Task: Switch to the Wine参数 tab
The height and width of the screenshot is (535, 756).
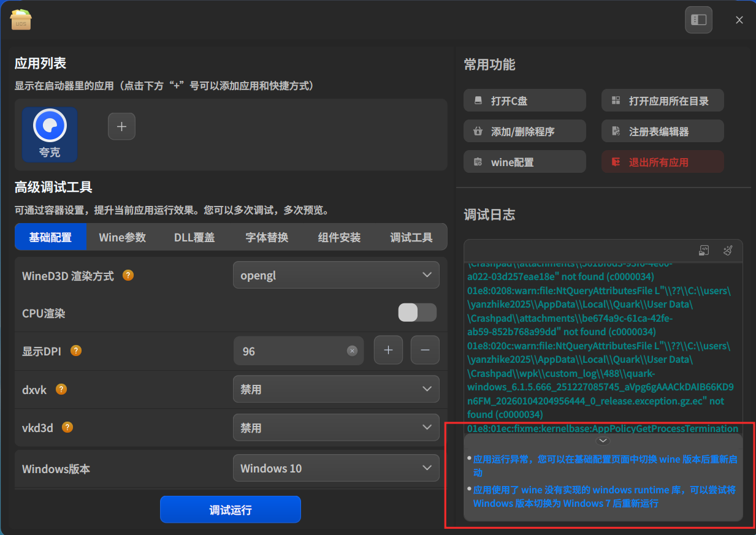Action: (x=123, y=237)
